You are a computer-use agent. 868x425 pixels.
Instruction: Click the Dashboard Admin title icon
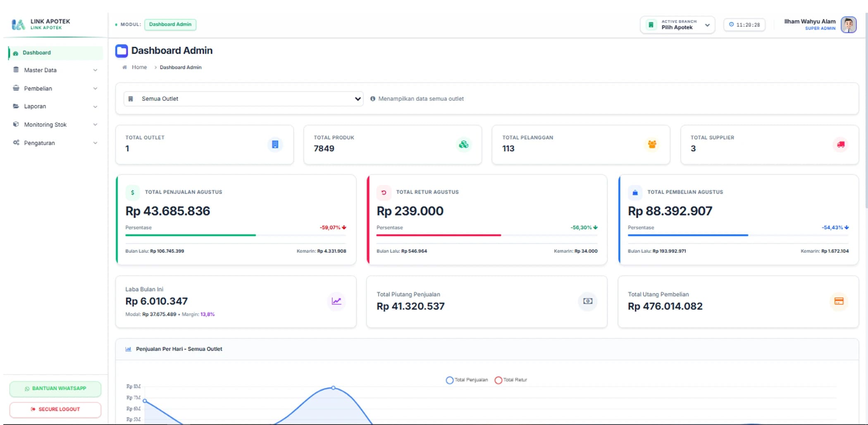pyautogui.click(x=122, y=51)
